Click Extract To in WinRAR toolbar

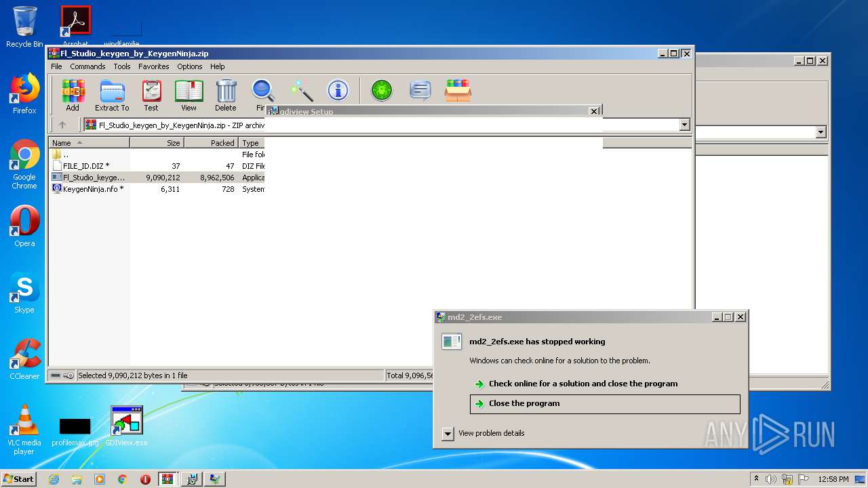tap(112, 96)
